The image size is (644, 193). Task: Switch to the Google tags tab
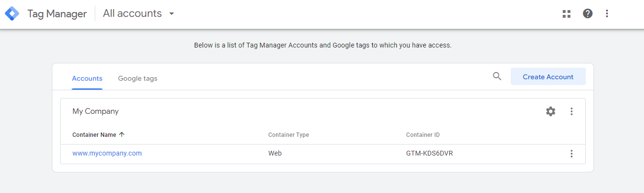pos(138,78)
